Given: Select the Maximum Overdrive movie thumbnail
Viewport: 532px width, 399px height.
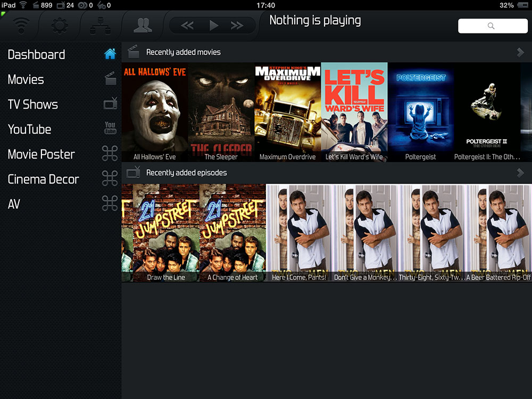Looking at the screenshot, I should coord(287,112).
